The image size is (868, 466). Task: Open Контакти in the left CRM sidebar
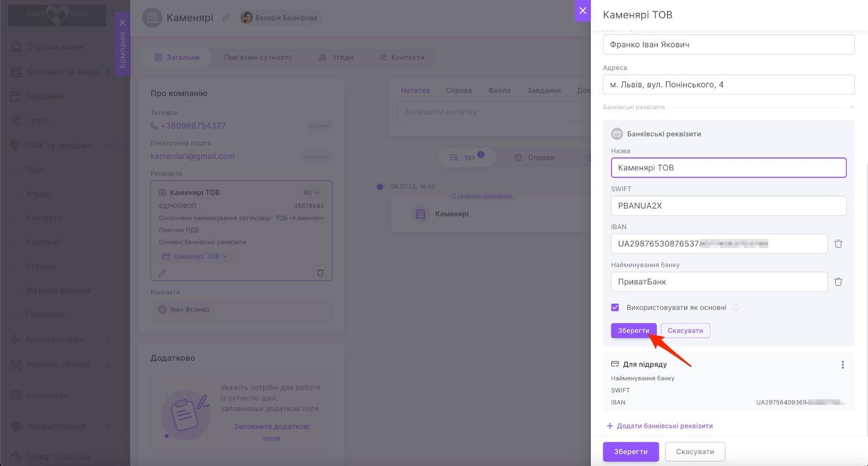tap(44, 218)
